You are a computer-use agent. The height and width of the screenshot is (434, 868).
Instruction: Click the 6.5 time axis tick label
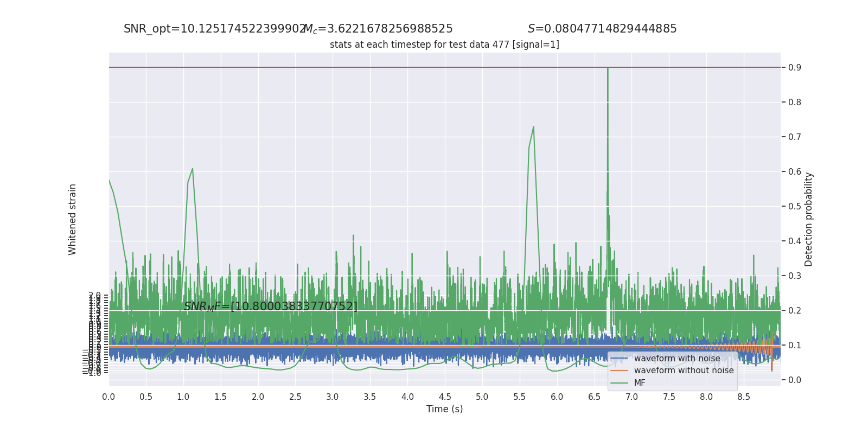pos(595,397)
